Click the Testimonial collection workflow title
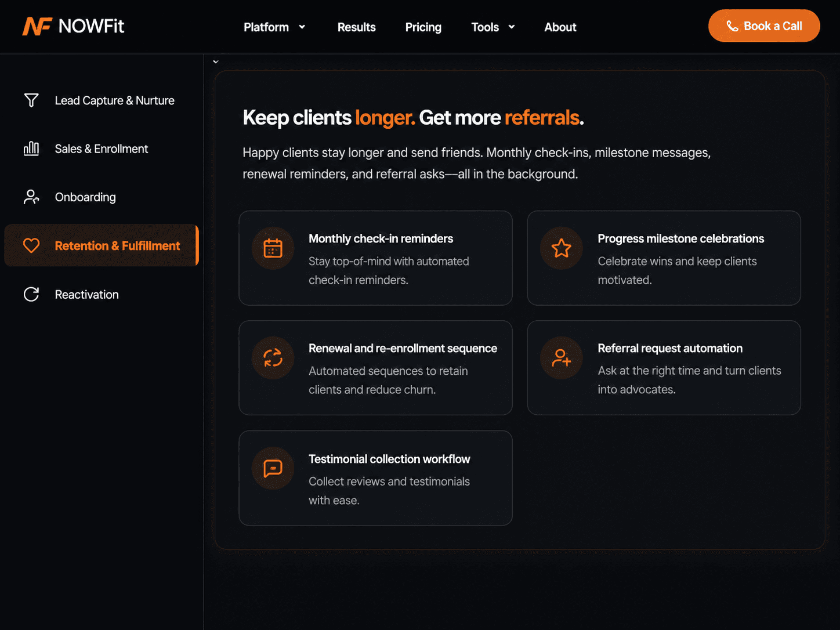 coord(389,459)
